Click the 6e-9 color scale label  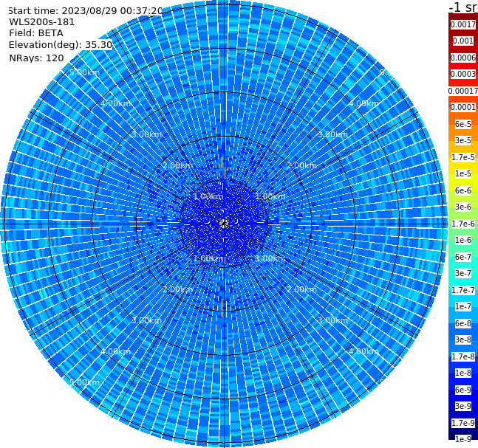pos(462,390)
